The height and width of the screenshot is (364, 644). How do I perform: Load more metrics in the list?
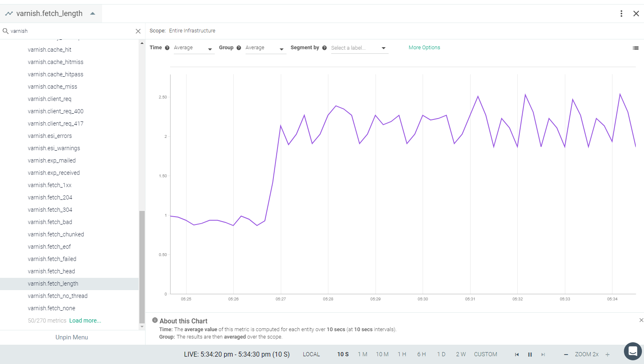[x=85, y=321]
